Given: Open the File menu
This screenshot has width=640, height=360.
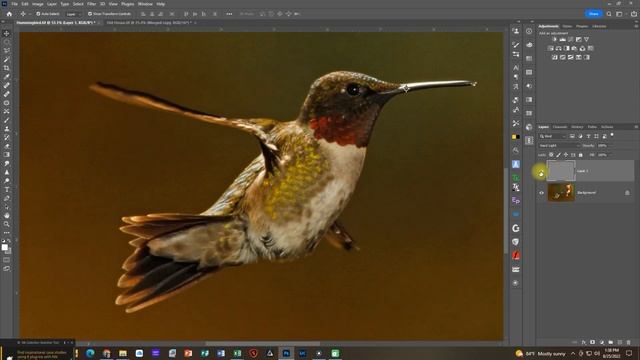Looking at the screenshot, I should (14, 4).
